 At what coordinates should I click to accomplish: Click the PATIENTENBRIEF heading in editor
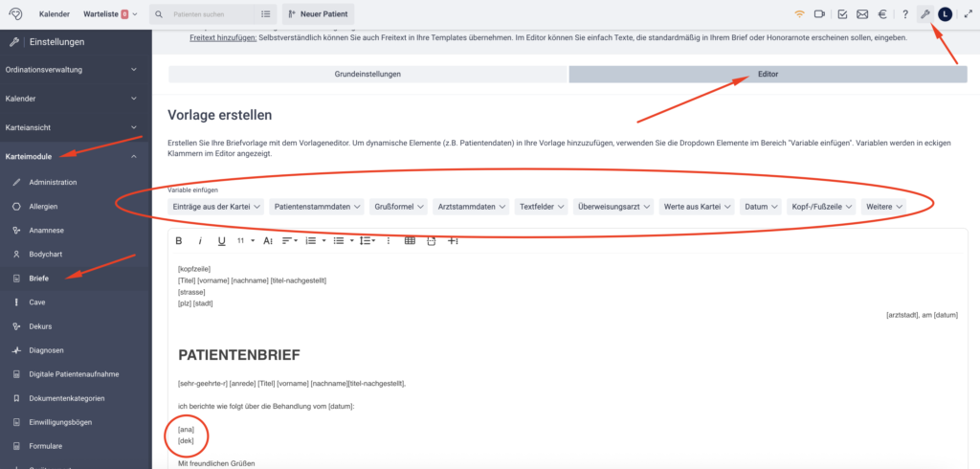pos(239,355)
